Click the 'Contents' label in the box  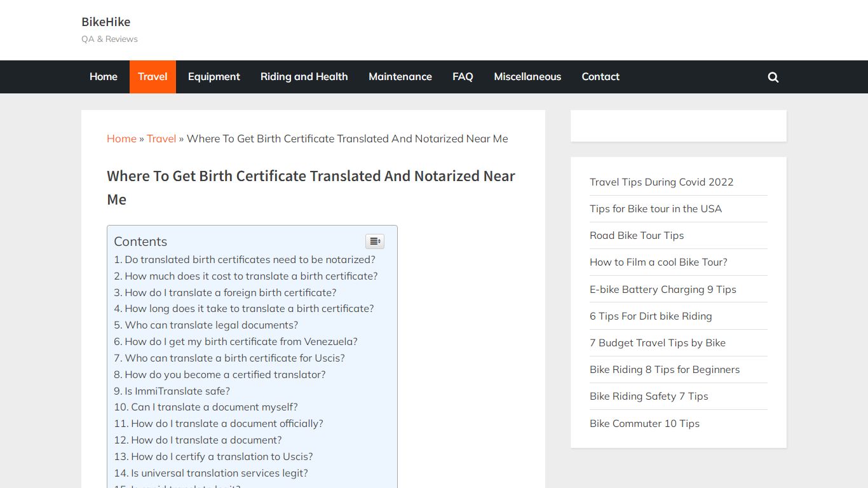coord(140,241)
